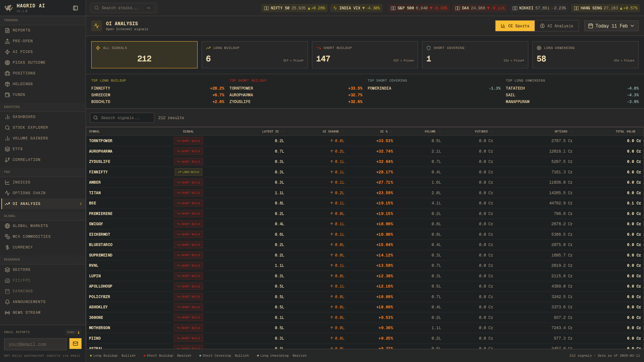Open Holdings cube icon in sidebar
644x362 pixels.
(7, 84)
